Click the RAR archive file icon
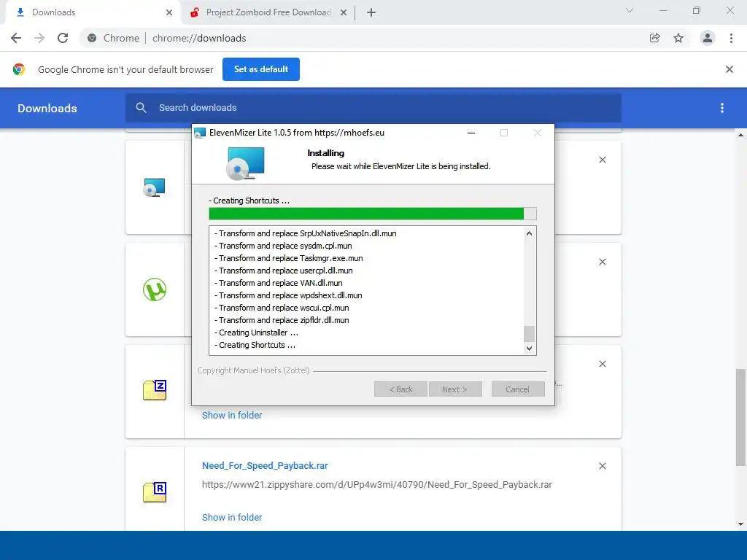This screenshot has height=560, width=747. click(155, 492)
